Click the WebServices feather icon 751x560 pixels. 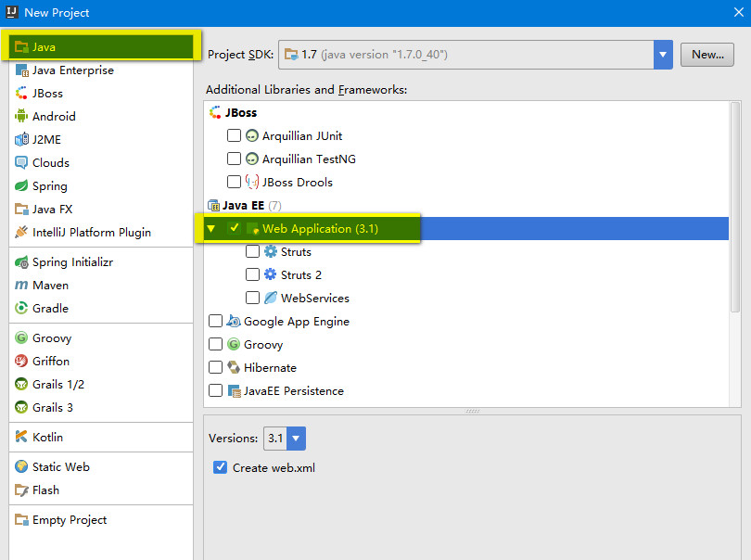(x=271, y=298)
